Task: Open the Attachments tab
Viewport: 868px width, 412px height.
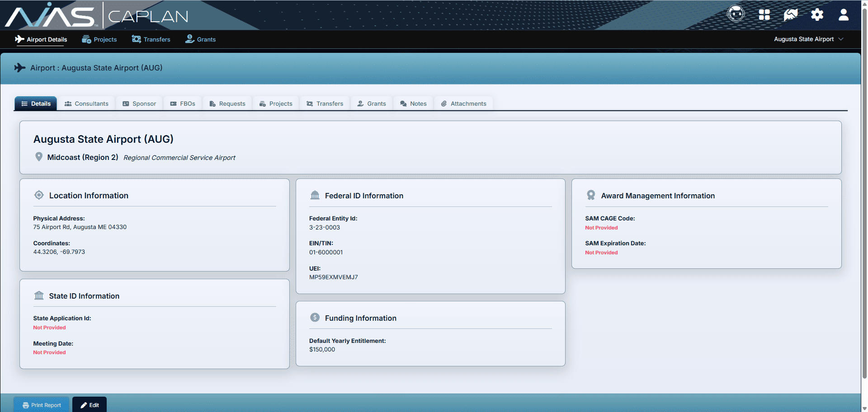Action: tap(463, 103)
